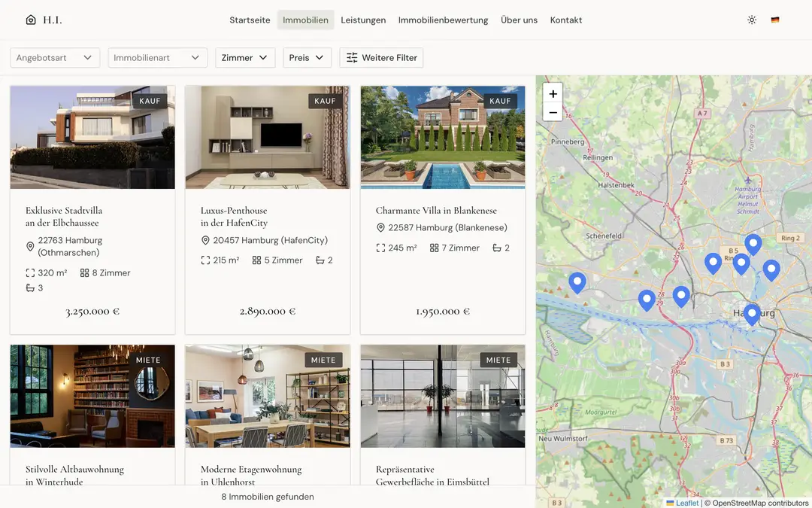Viewport: 812px width, 508px height.
Task: Open the Zimmer dropdown
Action: pyautogui.click(x=245, y=57)
